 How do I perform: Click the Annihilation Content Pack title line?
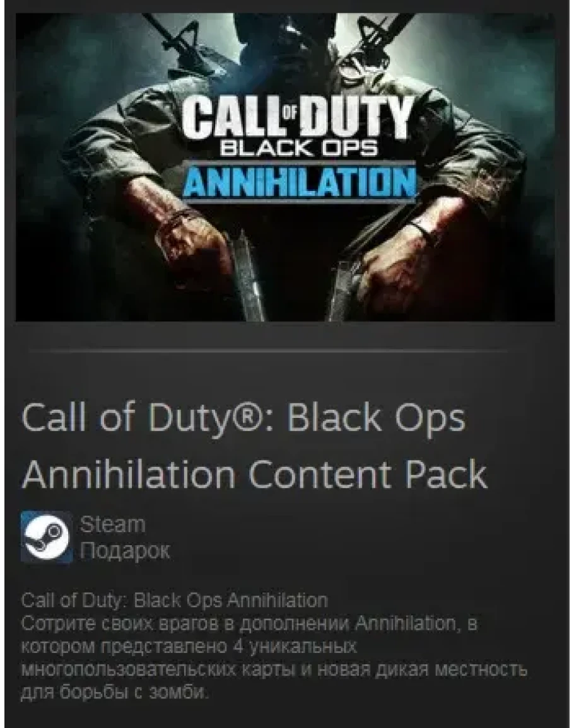[x=254, y=476]
